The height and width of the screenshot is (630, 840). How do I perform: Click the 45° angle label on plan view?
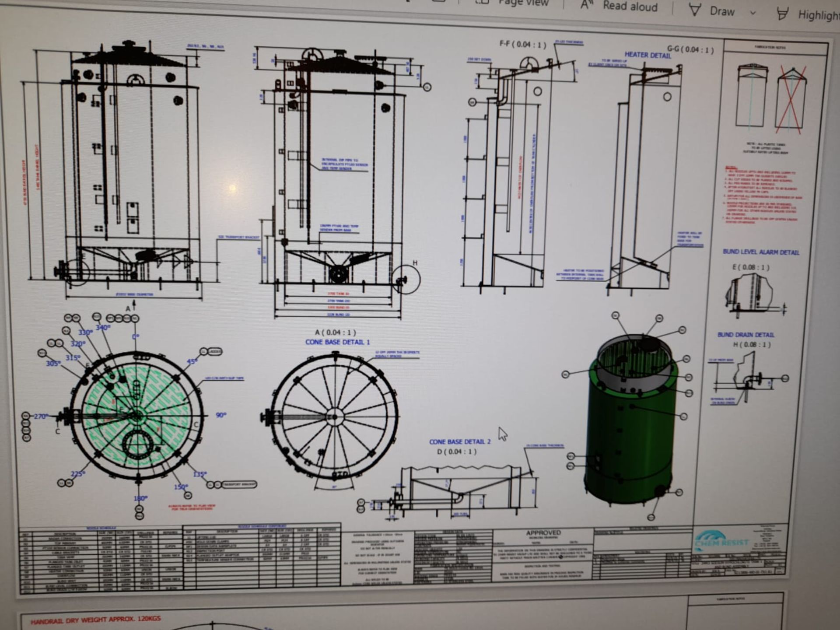click(x=192, y=361)
